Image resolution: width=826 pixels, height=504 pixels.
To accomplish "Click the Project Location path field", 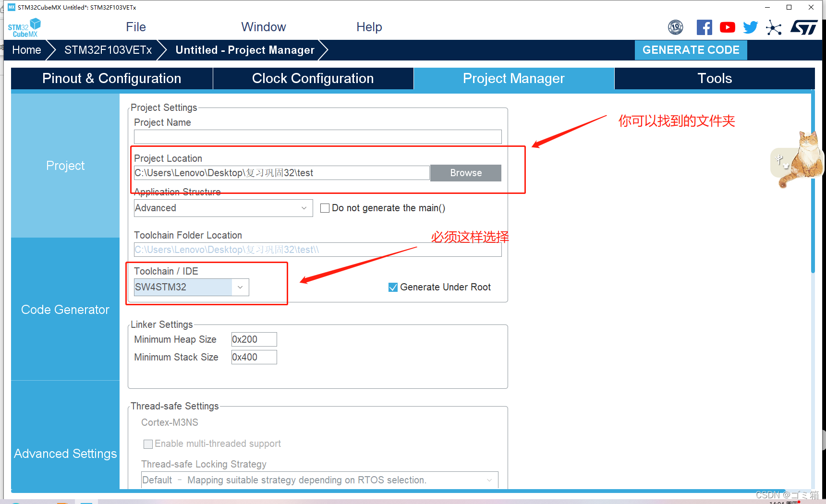I will pos(281,173).
